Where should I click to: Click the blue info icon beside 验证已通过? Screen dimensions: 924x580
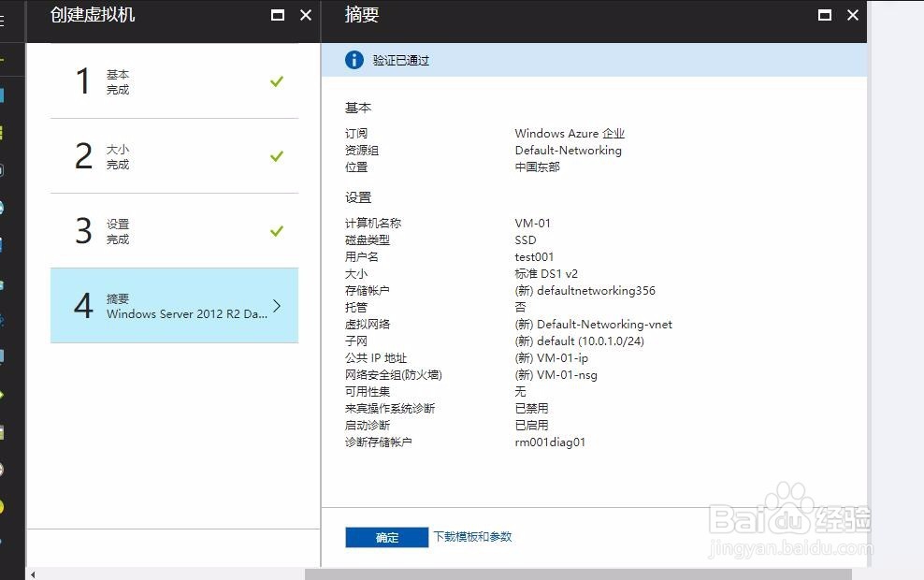pos(354,60)
